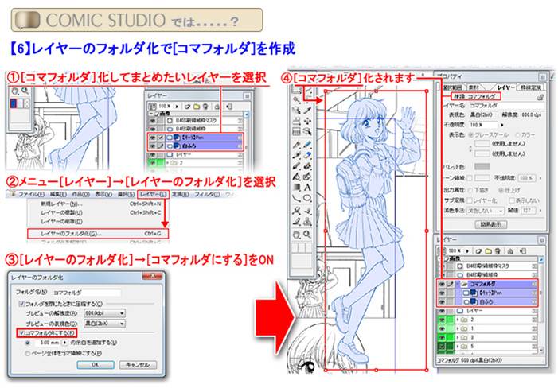The width and height of the screenshot is (558, 392).
Task: Click the フォルダ名 input field in dialog
Action: pyautogui.click(x=87, y=293)
